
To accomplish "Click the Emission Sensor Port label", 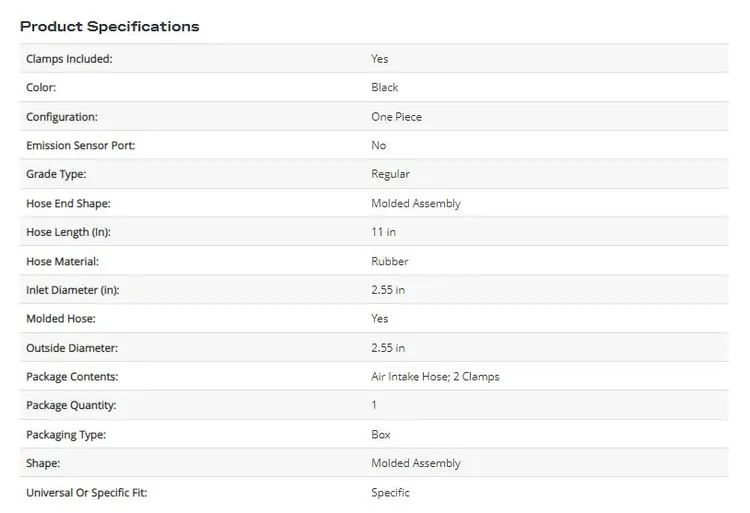I will click(x=81, y=145).
